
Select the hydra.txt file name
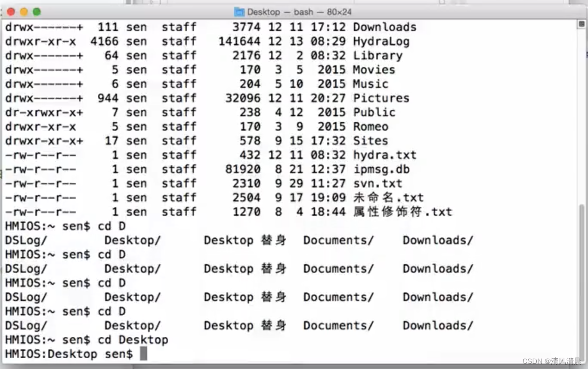click(385, 155)
